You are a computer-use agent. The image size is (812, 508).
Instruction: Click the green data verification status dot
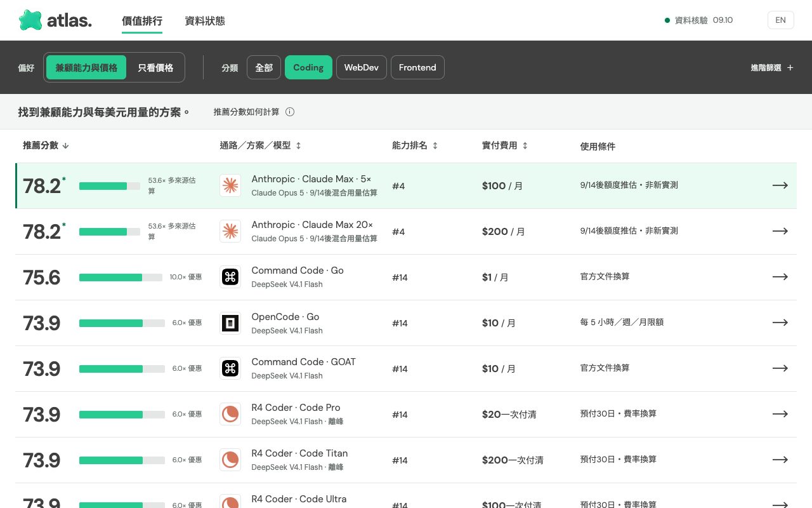pos(667,20)
